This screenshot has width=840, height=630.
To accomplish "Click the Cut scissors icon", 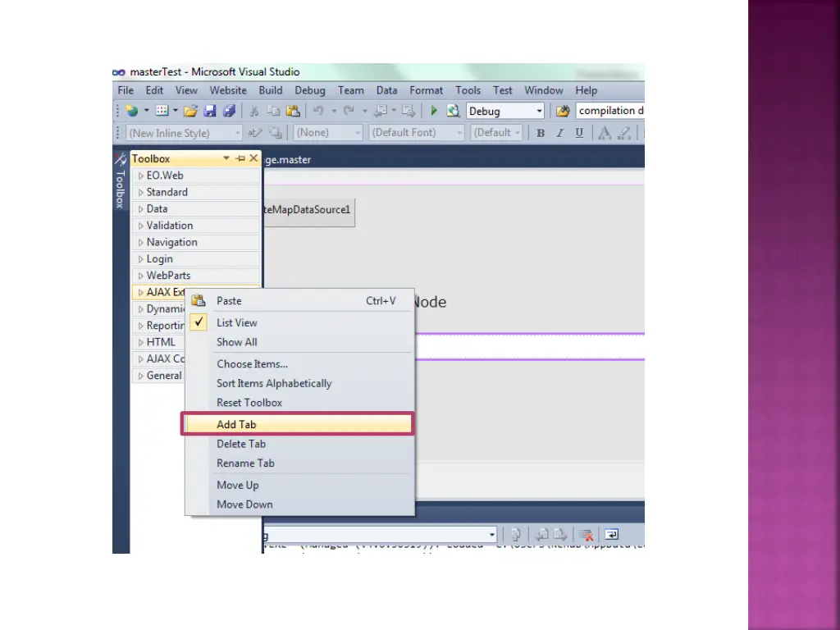I will tap(254, 111).
